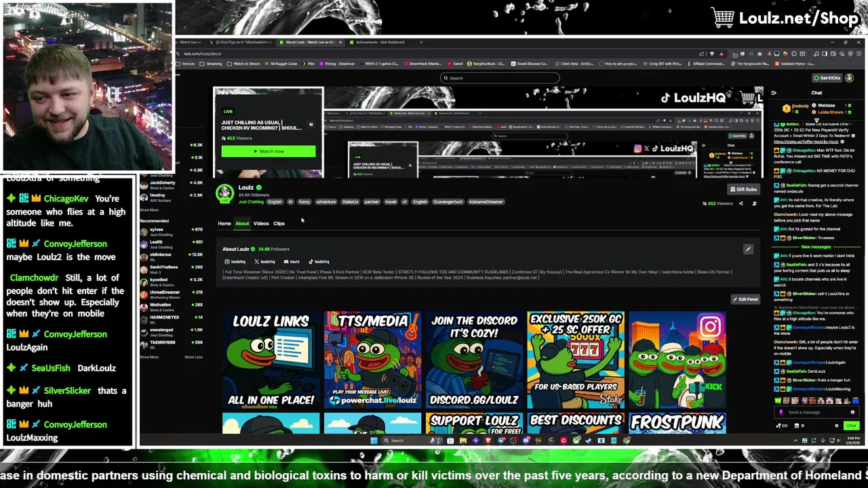Open the Exclusive 250K GC Stake panel
The image size is (868, 488).
pos(576,359)
